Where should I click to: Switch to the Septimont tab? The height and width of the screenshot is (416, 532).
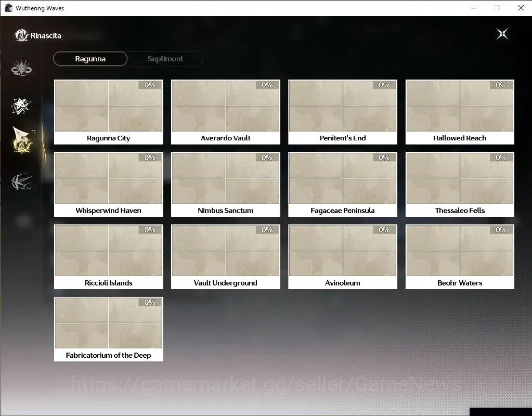tap(165, 59)
